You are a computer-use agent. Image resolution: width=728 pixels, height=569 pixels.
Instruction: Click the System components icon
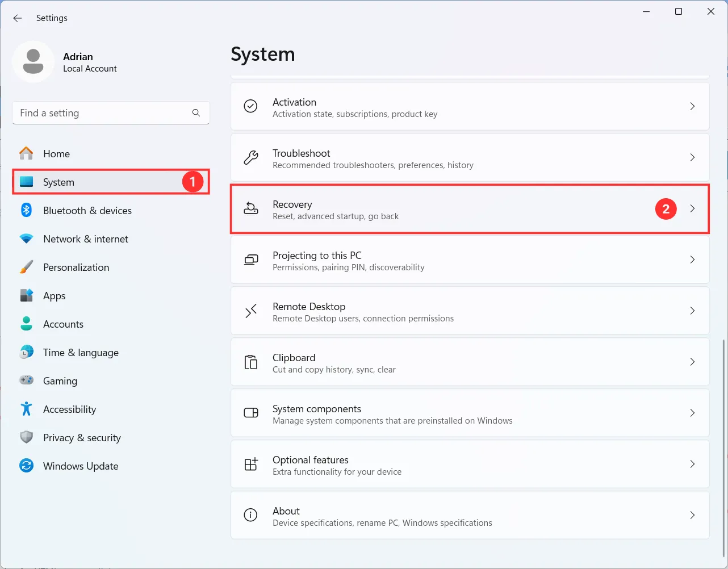pos(250,413)
